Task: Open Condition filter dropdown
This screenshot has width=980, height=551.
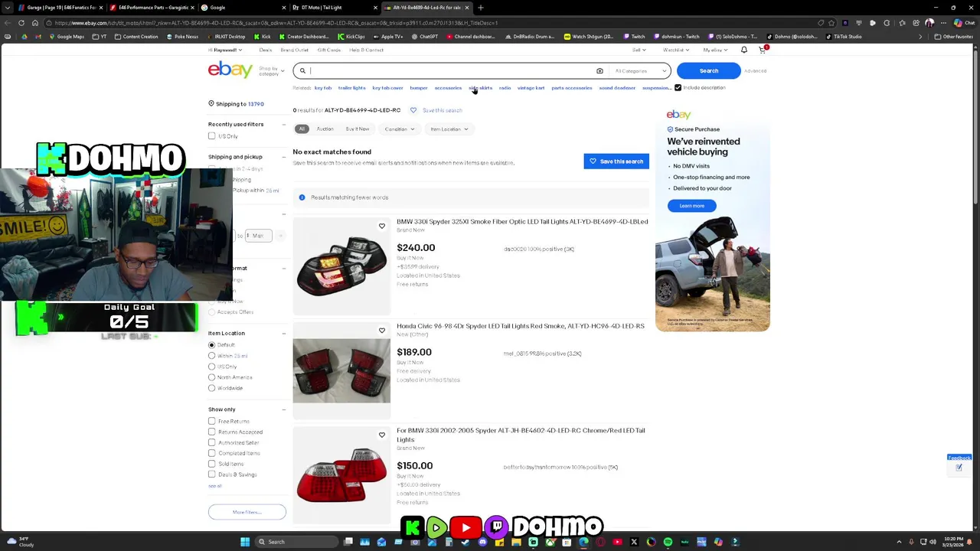Action: pyautogui.click(x=400, y=129)
